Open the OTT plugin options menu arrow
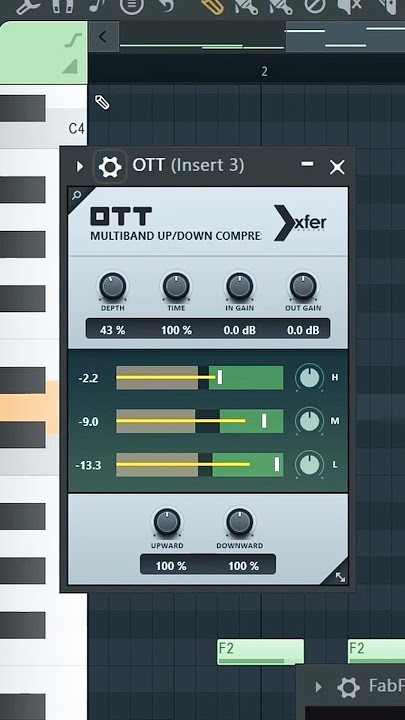The height and width of the screenshot is (720, 405). pyautogui.click(x=80, y=166)
